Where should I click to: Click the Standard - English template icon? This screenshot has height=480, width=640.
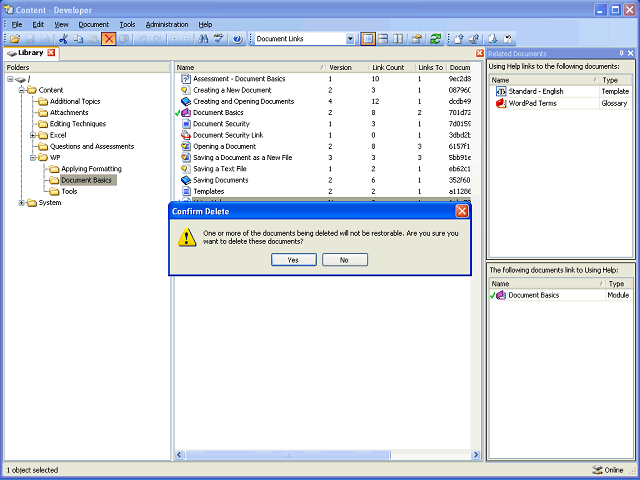[500, 91]
